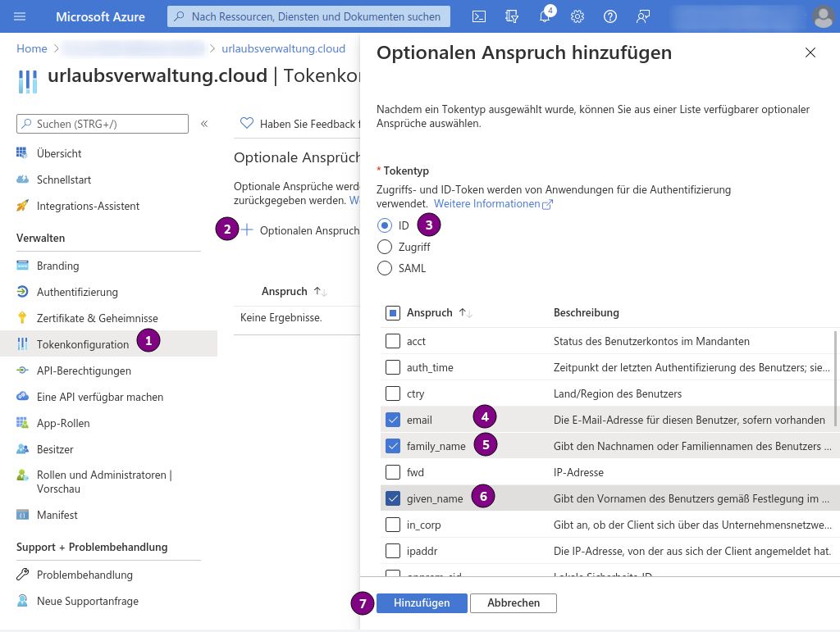
Task: Click the Eine API verfügbar machen cloud icon
Action: tap(22, 397)
